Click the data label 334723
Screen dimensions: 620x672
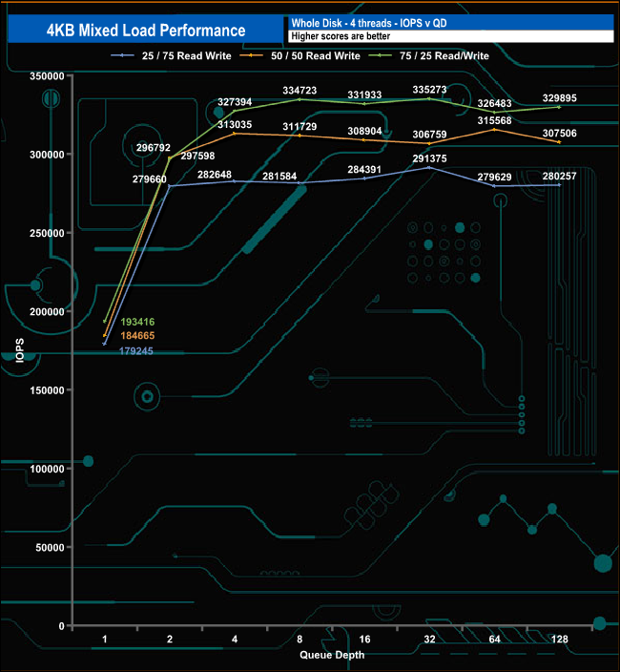tap(300, 91)
